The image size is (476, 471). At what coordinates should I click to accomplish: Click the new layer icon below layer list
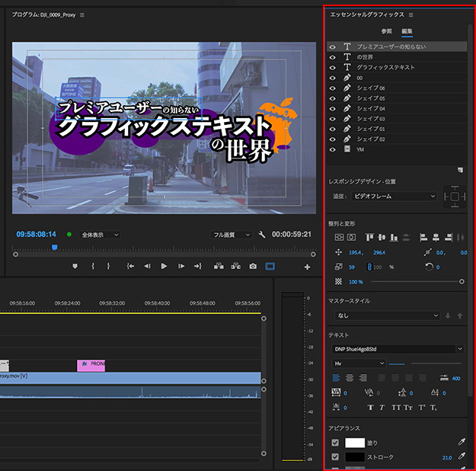[x=461, y=170]
